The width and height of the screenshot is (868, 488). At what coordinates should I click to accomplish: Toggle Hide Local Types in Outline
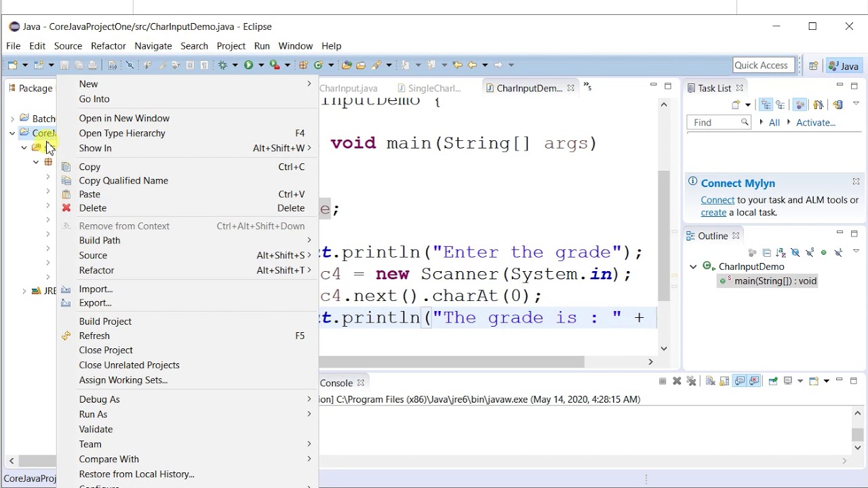click(838, 252)
